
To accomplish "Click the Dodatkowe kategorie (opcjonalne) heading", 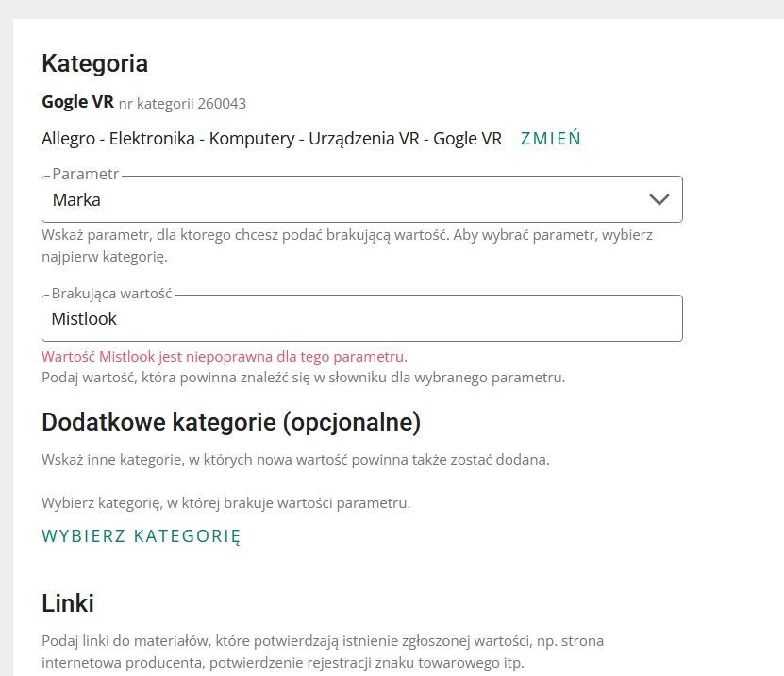I will 231,422.
